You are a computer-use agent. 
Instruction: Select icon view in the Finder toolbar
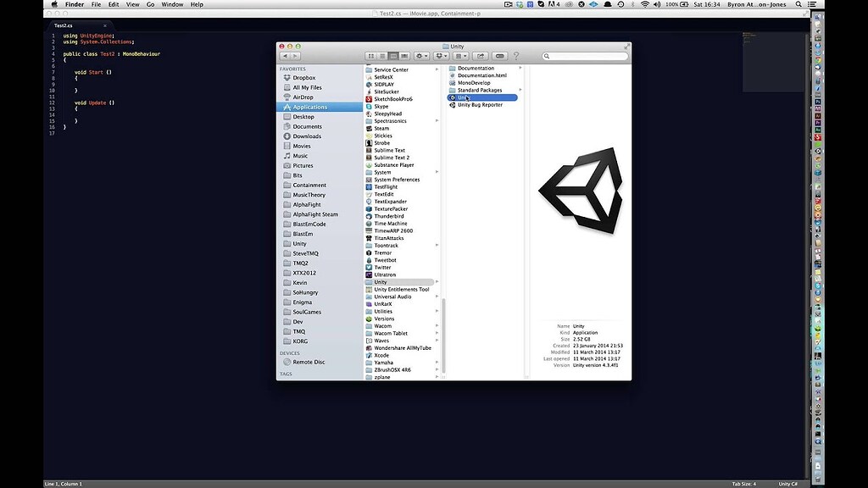(371, 56)
